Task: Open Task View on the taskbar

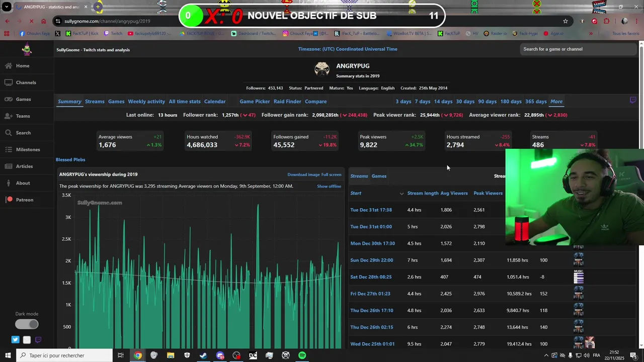Action: (x=121, y=355)
